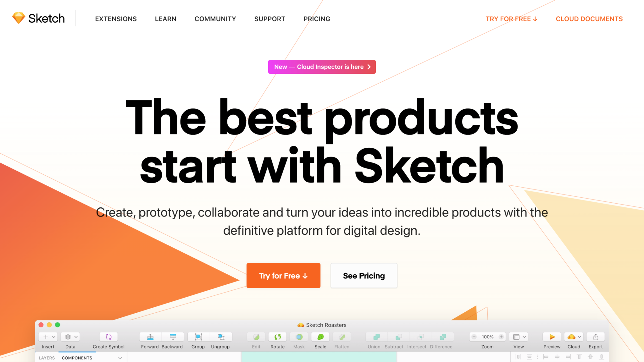Image resolution: width=644 pixels, height=362 pixels.
Task: Click the 100% zoom level input field
Action: point(487,337)
